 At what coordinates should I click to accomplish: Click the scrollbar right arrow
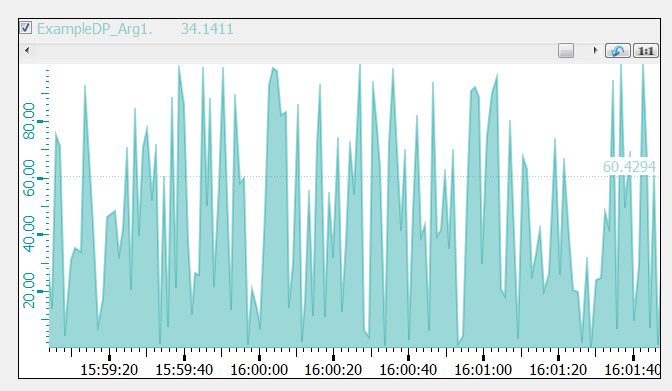pos(595,51)
